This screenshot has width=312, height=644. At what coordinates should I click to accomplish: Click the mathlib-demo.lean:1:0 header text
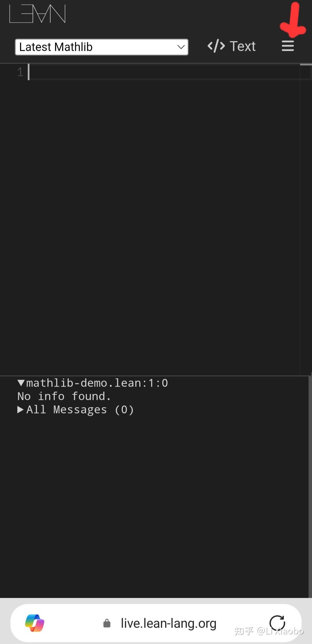(97, 383)
